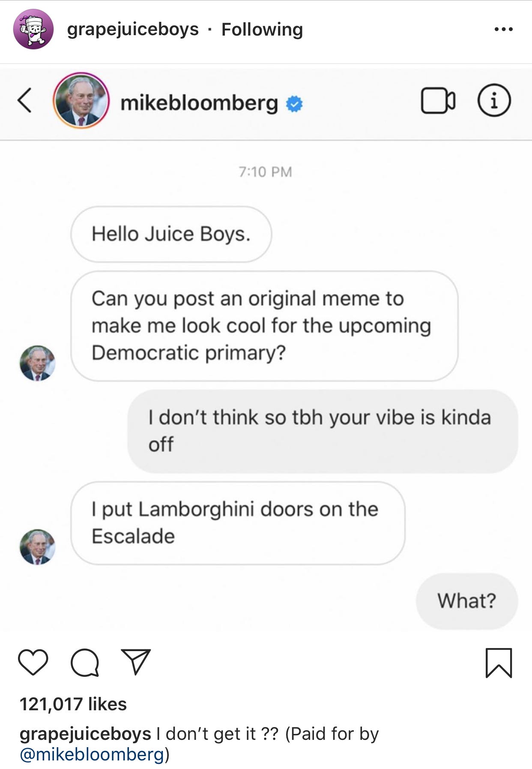
Task: Save the post with the bookmark icon
Action: (x=499, y=663)
